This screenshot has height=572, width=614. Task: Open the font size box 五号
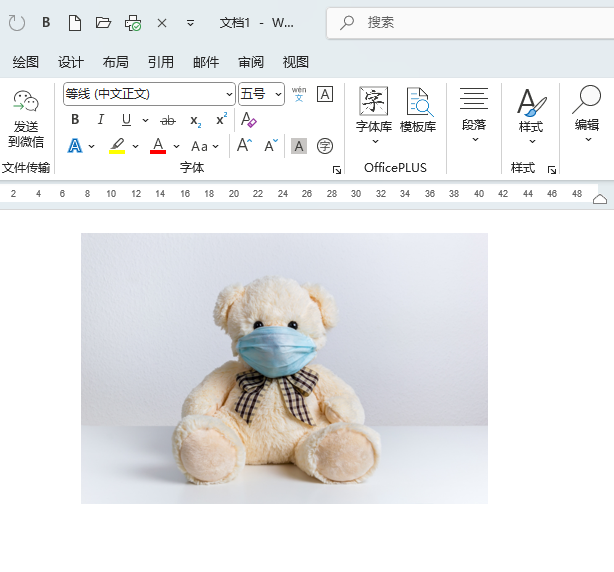click(261, 94)
